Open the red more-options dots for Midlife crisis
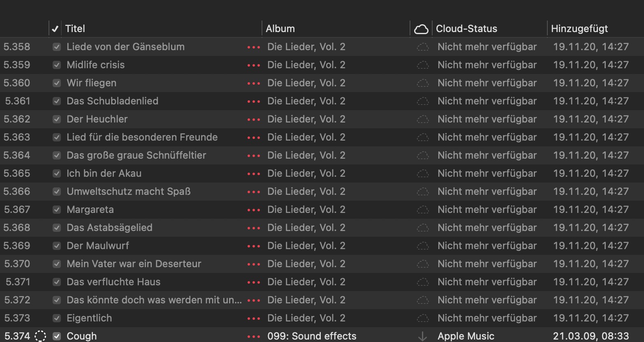This screenshot has height=342, width=644. coord(254,65)
